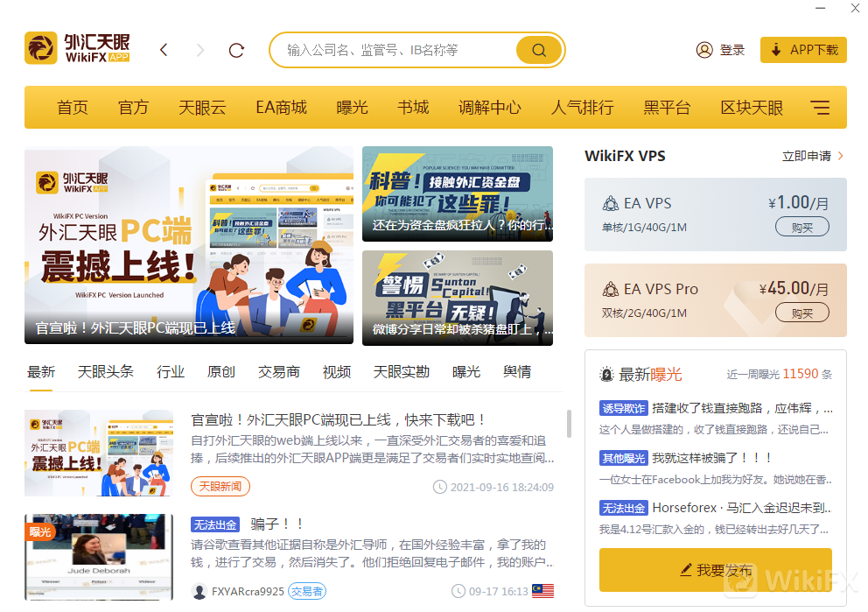The width and height of the screenshot is (868, 612).
Task: Refresh the page with reload icon
Action: (236, 50)
